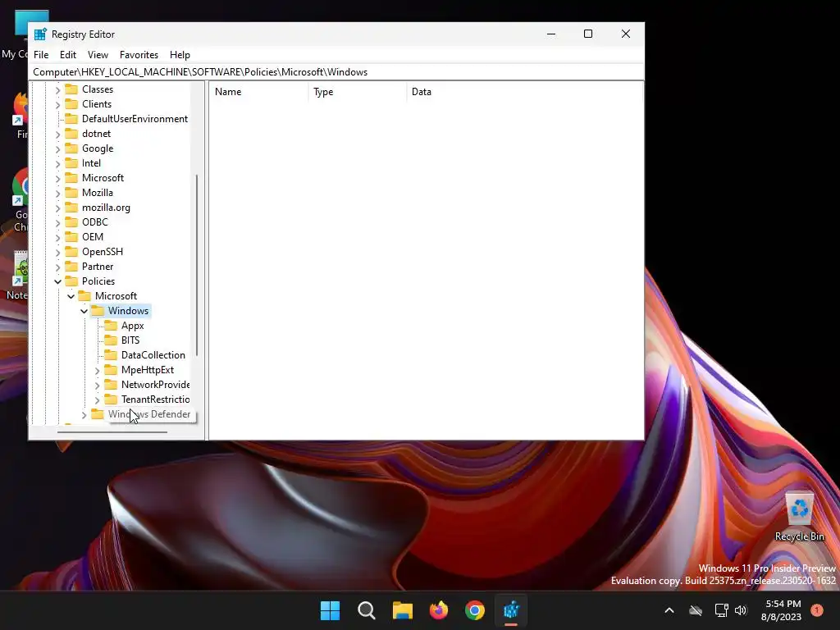Open taskbar Search

point(367,610)
